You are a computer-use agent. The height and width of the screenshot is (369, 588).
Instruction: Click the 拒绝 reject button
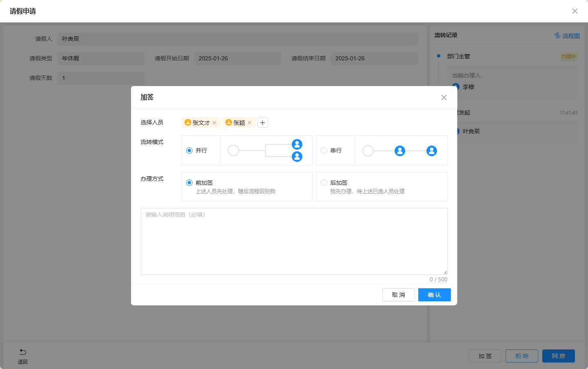pos(521,356)
